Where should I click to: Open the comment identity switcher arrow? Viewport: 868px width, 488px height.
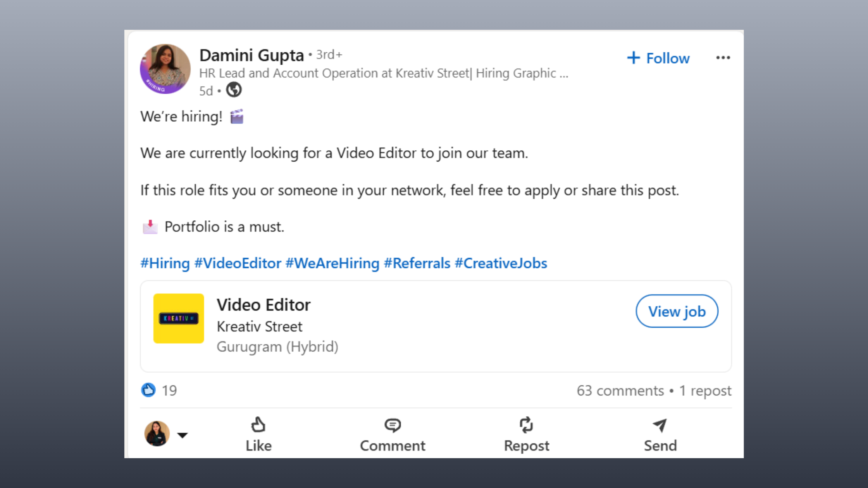[x=182, y=435]
